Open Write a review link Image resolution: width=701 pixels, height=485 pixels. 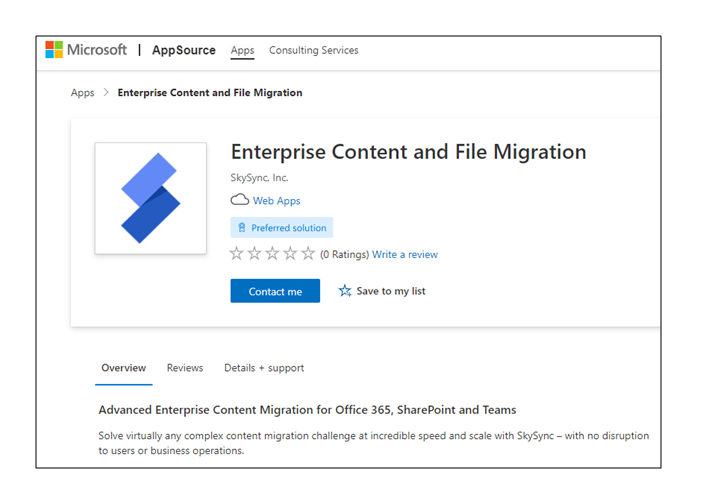(405, 254)
